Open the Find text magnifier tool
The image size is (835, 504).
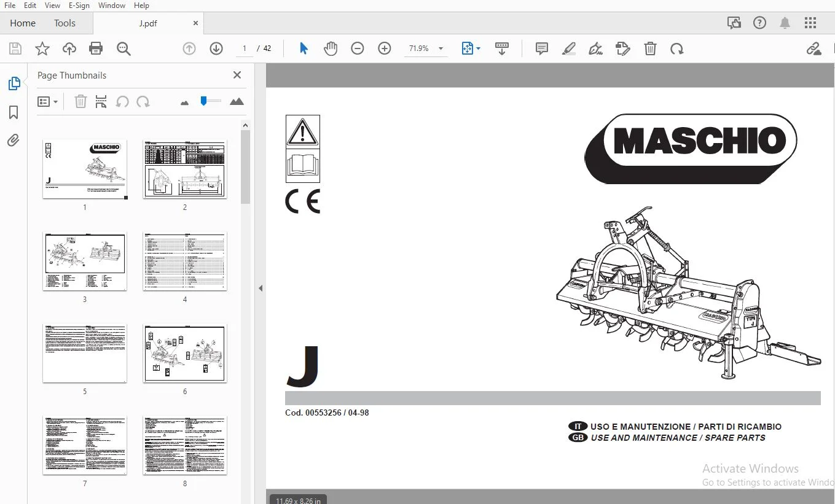pyautogui.click(x=123, y=48)
